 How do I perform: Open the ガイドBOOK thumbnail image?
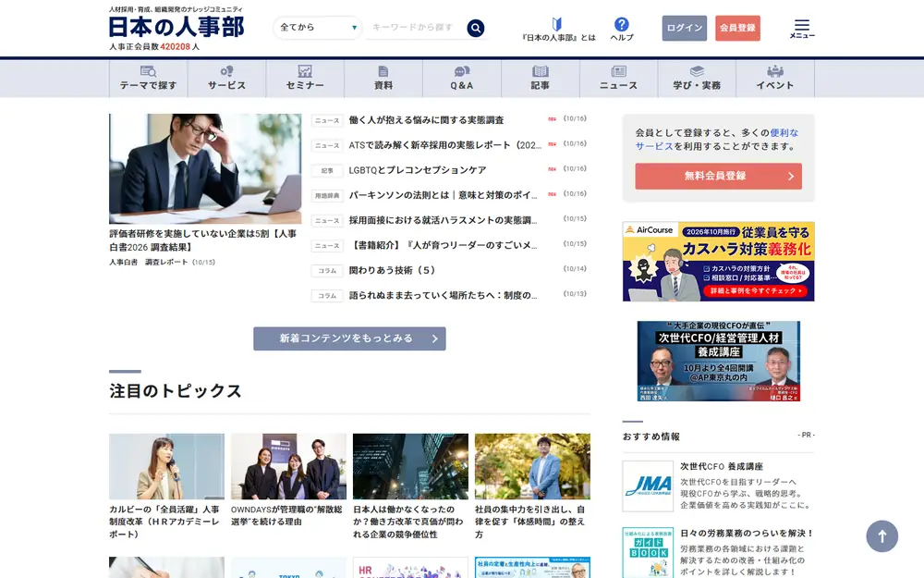(648, 553)
